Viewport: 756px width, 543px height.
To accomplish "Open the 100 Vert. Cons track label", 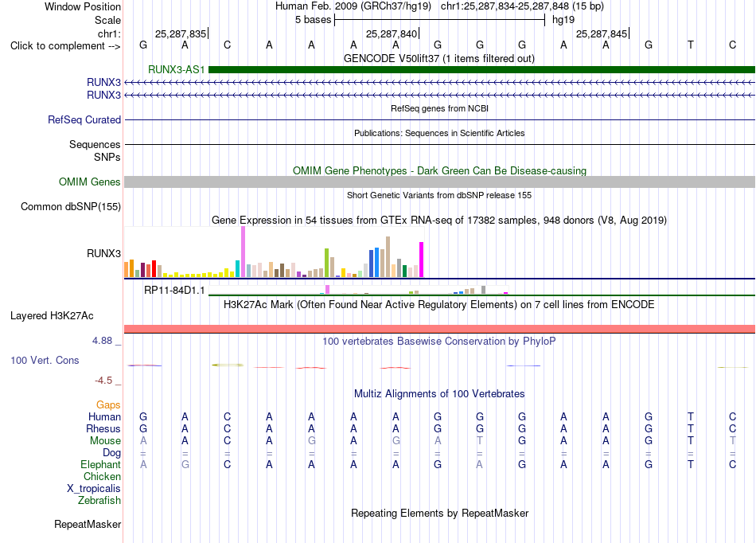I will click(x=45, y=360).
